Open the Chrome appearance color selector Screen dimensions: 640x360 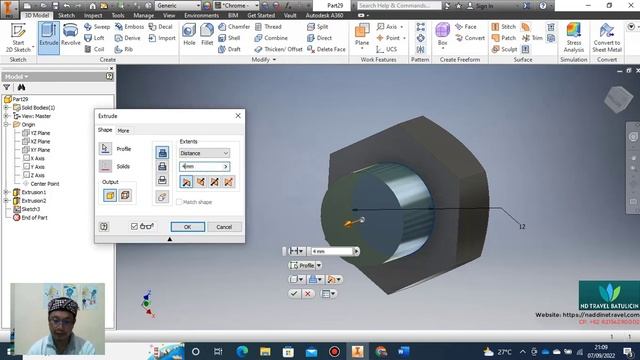237,6
